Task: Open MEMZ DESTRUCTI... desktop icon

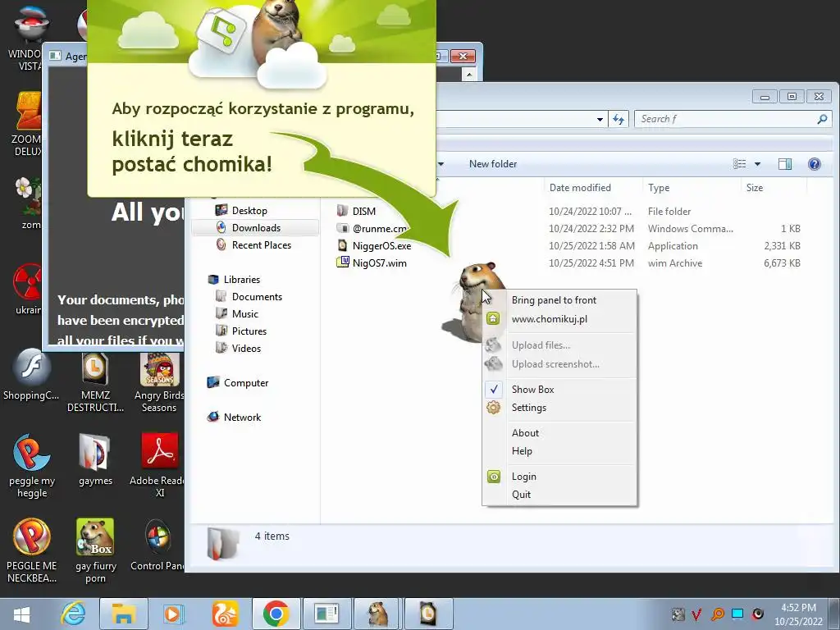Action: (95, 382)
